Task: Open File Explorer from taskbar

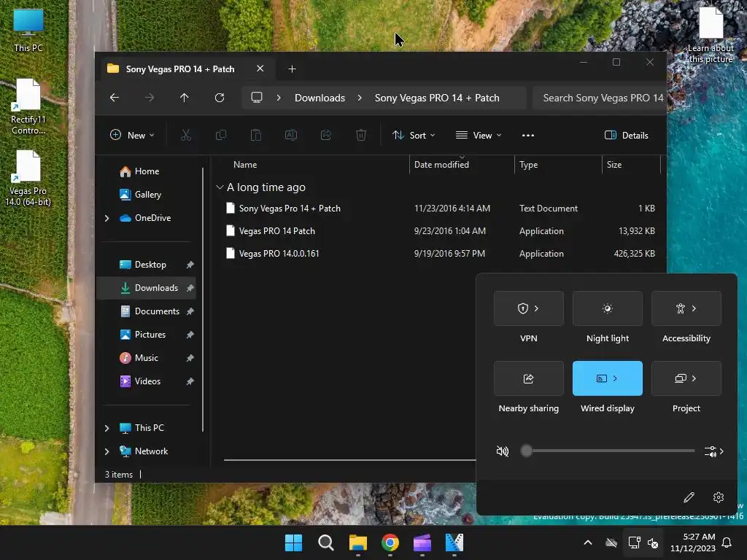Action: [x=357, y=542]
